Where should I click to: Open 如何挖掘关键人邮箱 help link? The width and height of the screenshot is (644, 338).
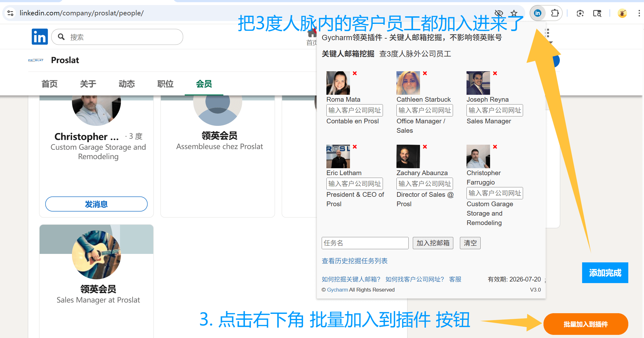[x=351, y=279]
